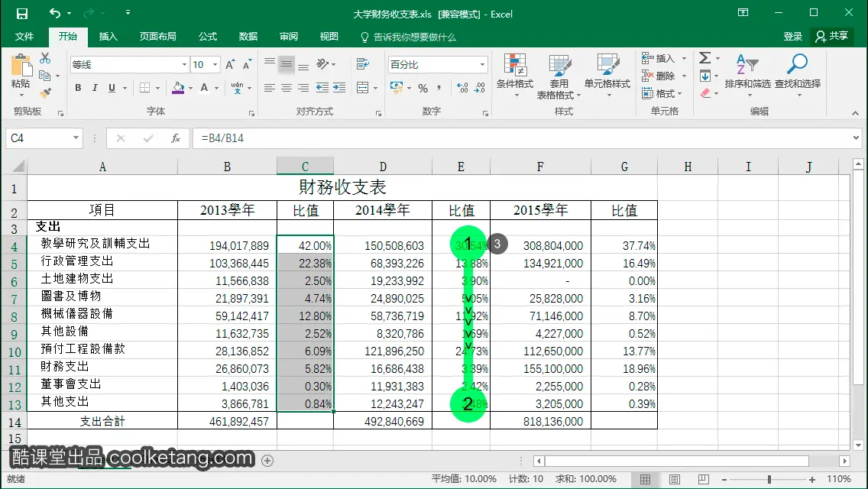The width and height of the screenshot is (868, 489).
Task: Expand the Name Box dropdown arrow
Action: [76, 138]
